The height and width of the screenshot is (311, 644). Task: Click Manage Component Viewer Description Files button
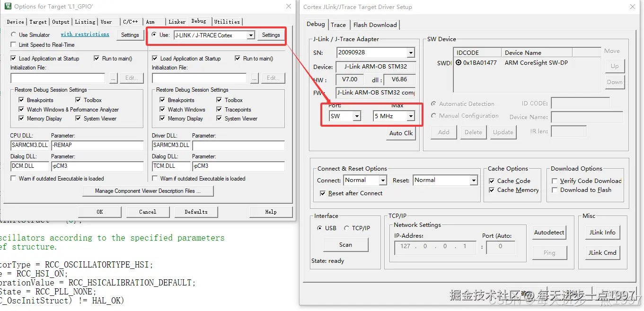148,191
